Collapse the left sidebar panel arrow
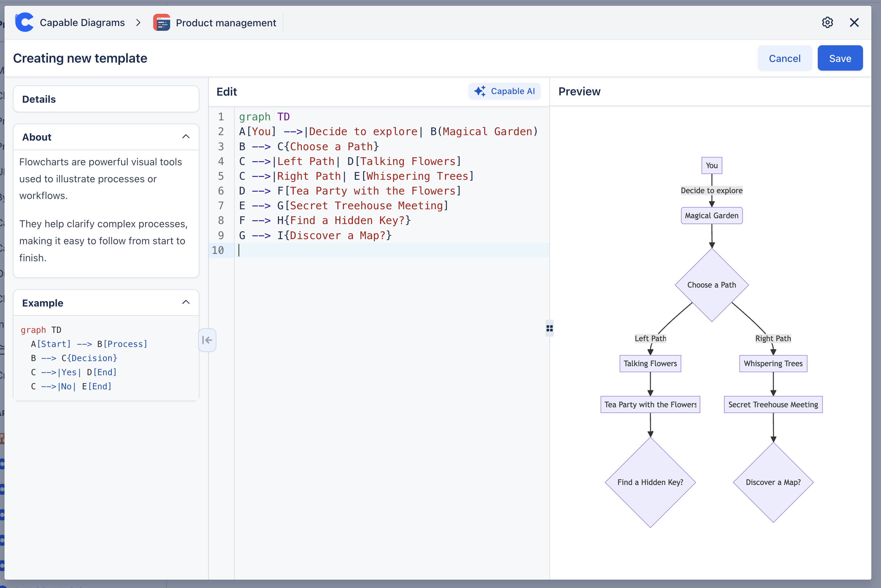This screenshot has height=588, width=881. (207, 340)
